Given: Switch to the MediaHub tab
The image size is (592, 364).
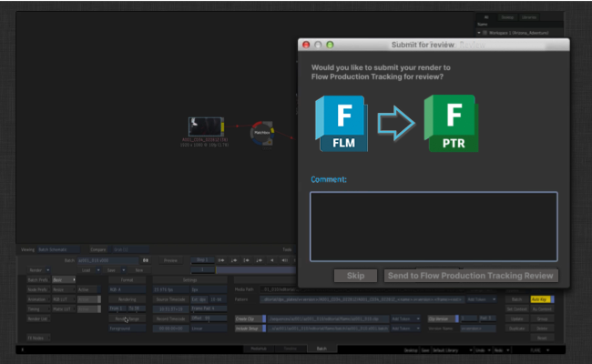Looking at the screenshot, I should pyautogui.click(x=259, y=349).
